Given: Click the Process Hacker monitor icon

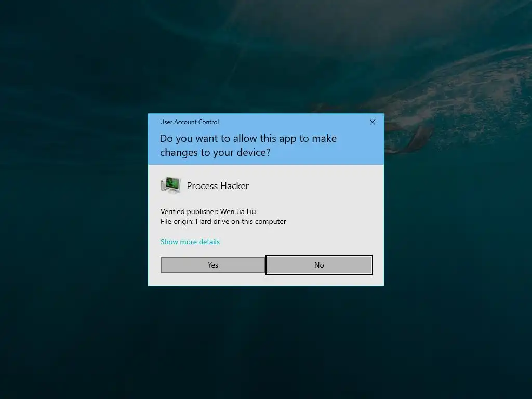Looking at the screenshot, I should pyautogui.click(x=170, y=185).
